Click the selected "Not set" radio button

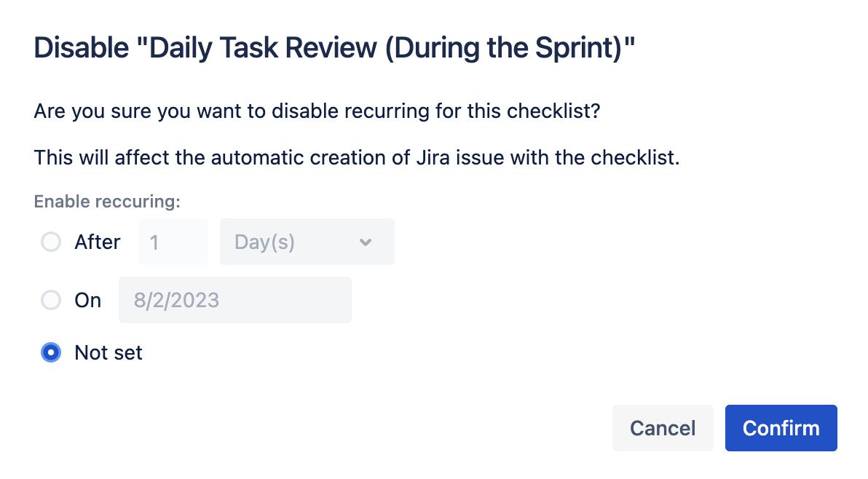pos(51,353)
